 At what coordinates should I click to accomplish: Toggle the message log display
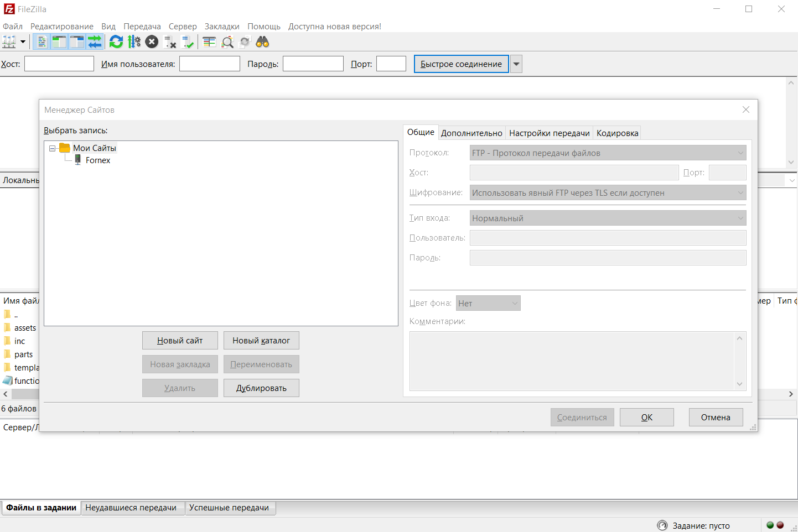click(42, 42)
